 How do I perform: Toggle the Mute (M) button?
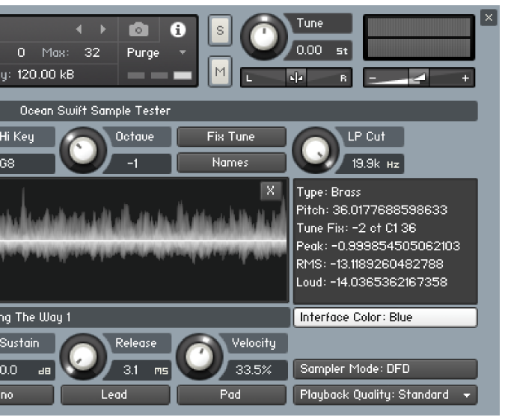click(220, 72)
